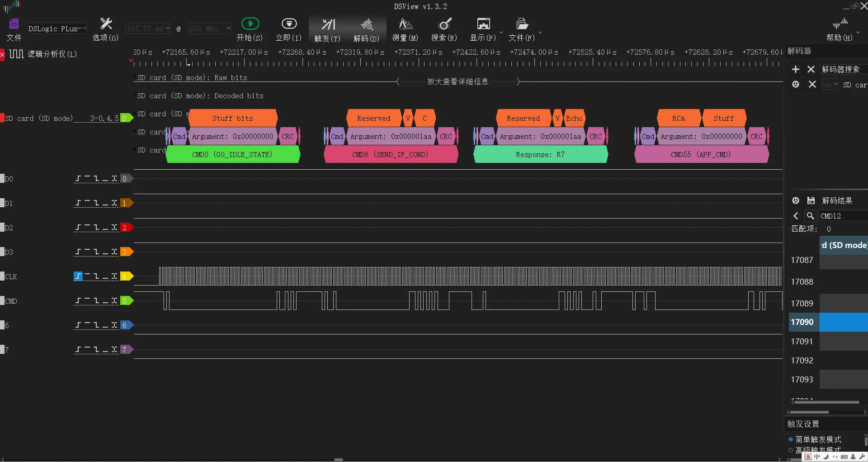
Task: Open the 200 MHz sample rate dropdown
Action: (x=209, y=29)
